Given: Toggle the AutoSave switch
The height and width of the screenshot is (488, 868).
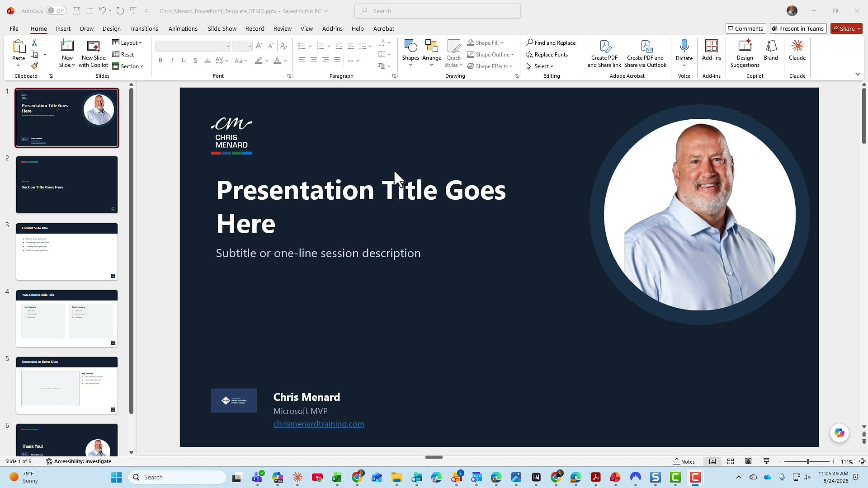Looking at the screenshot, I should (x=57, y=11).
